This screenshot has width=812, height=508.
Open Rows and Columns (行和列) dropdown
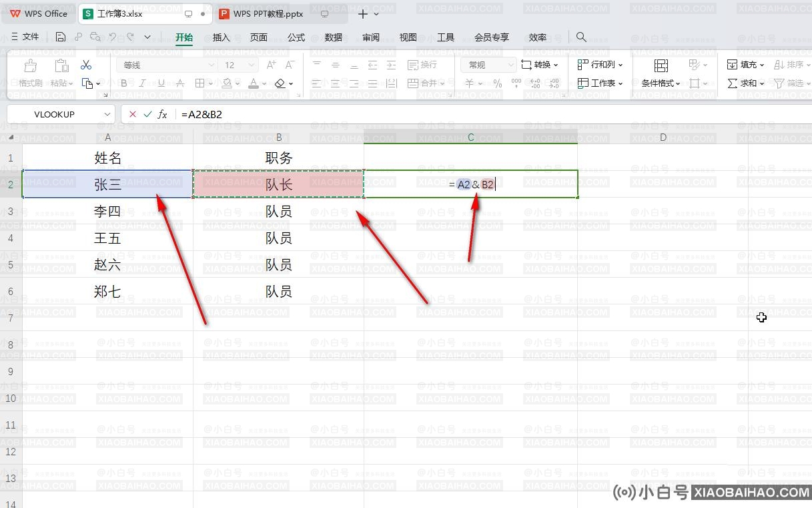600,65
